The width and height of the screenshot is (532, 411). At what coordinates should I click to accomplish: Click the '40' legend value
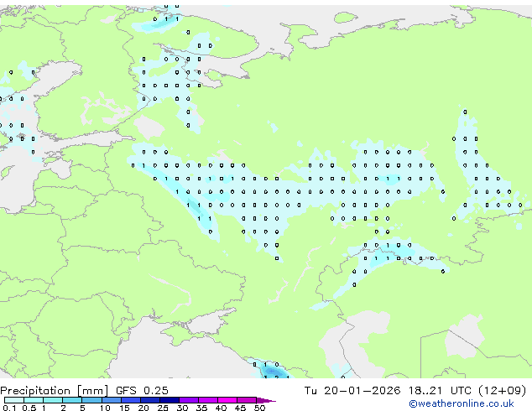coord(221,408)
